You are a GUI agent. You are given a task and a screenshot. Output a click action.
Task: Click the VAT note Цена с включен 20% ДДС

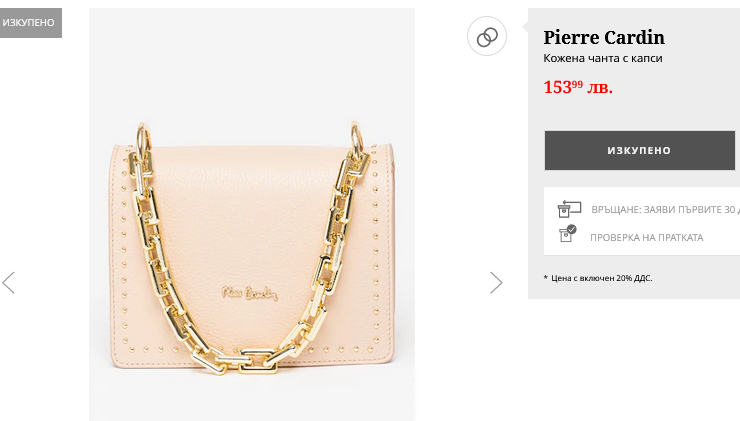(601, 278)
